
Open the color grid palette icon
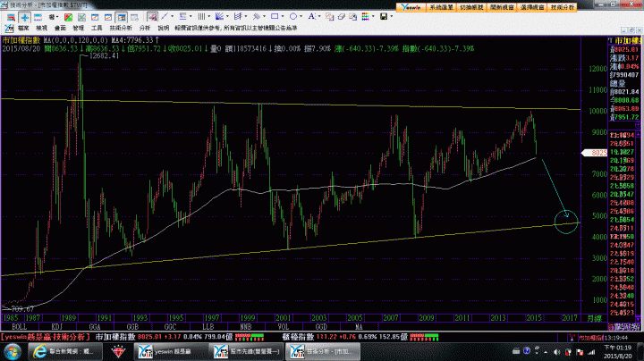tap(365, 17)
